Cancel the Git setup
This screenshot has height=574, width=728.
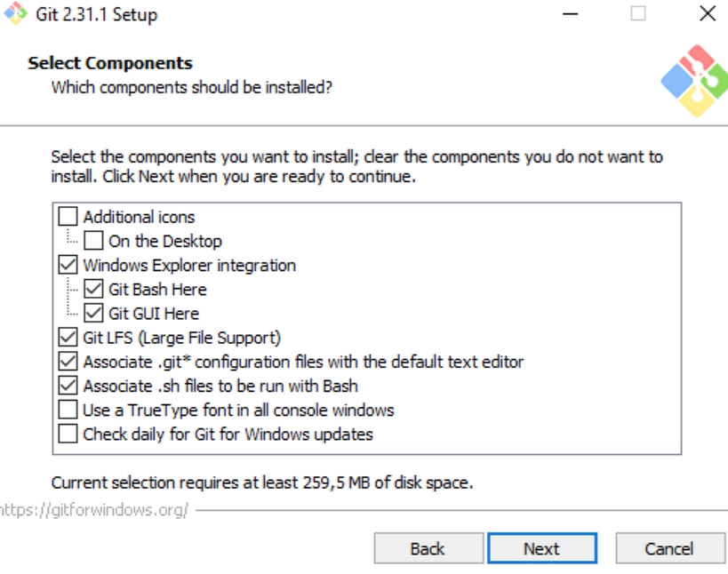click(668, 548)
